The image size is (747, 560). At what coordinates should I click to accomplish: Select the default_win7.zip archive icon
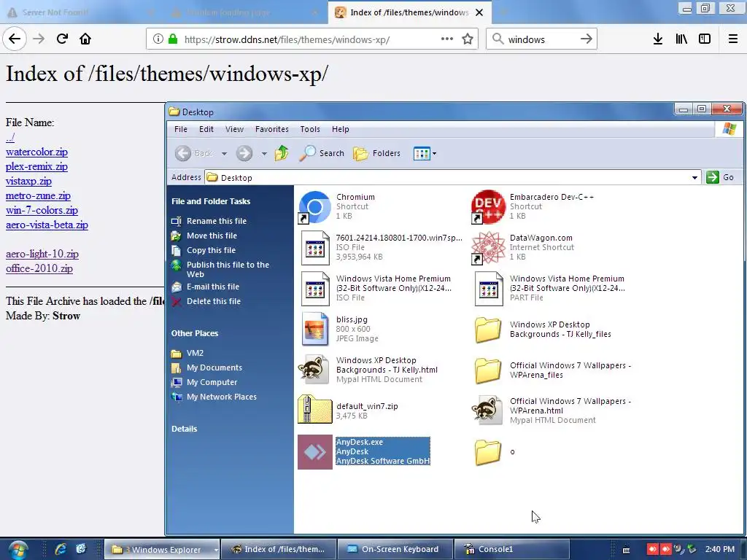(x=314, y=409)
